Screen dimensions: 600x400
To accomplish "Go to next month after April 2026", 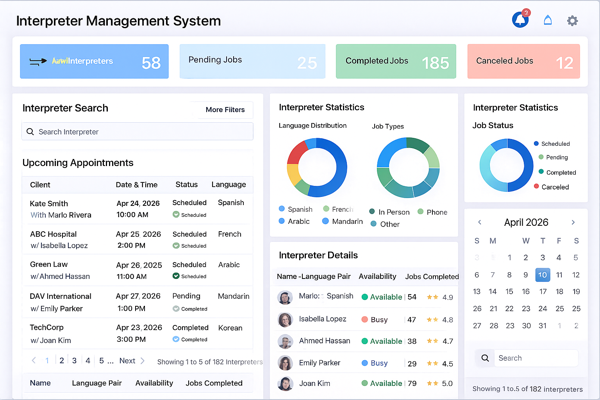I will [x=573, y=222].
